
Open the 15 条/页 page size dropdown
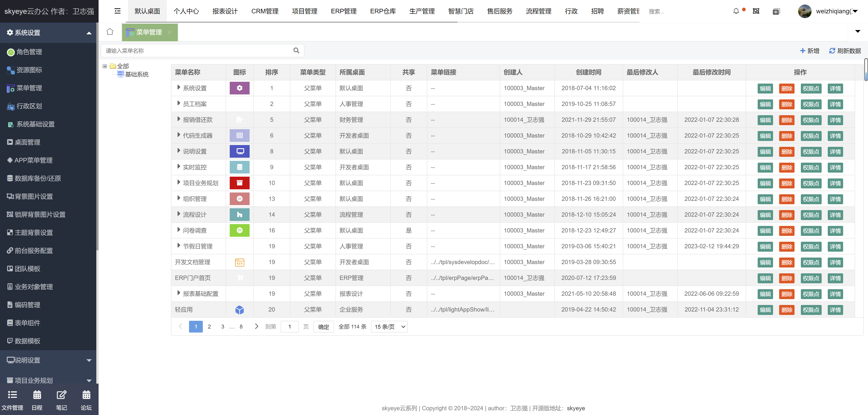pos(389,326)
